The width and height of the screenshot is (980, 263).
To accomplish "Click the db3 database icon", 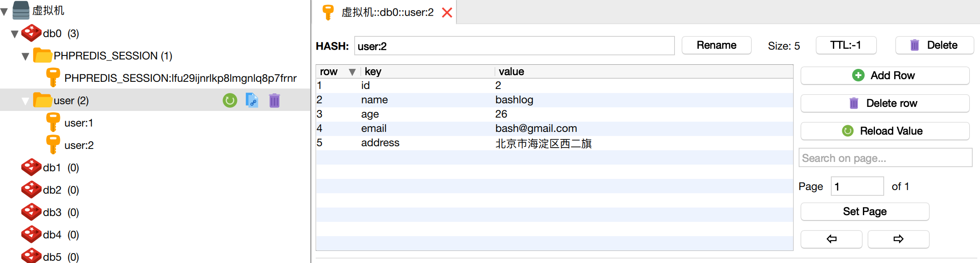I will [x=31, y=212].
